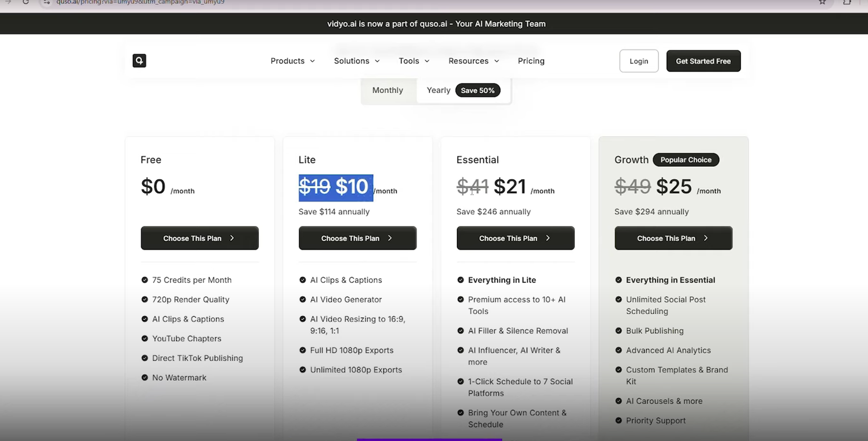This screenshot has width=868, height=441.
Task: Click the checkmark beside 'Bulk Publishing'
Action: point(618,331)
